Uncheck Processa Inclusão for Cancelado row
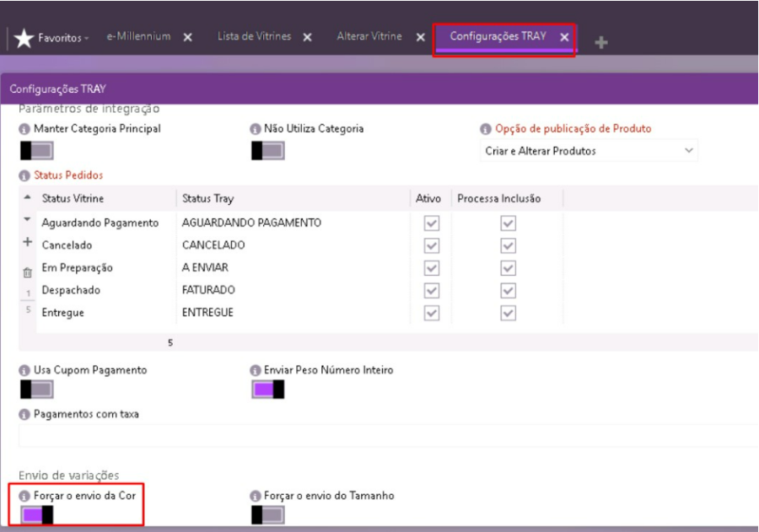Viewport: 759px width, 532px height. (509, 245)
